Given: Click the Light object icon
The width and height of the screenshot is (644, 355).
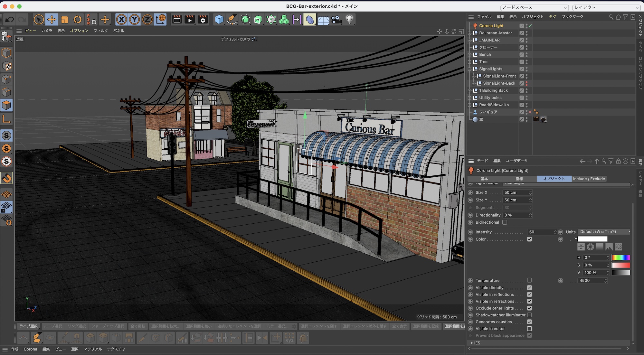Looking at the screenshot, I should 349,20.
